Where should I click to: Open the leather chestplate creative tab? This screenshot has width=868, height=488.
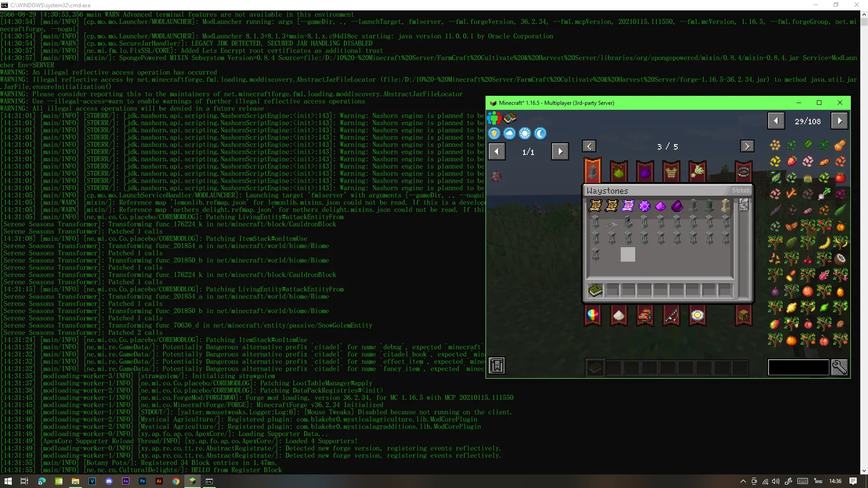671,172
